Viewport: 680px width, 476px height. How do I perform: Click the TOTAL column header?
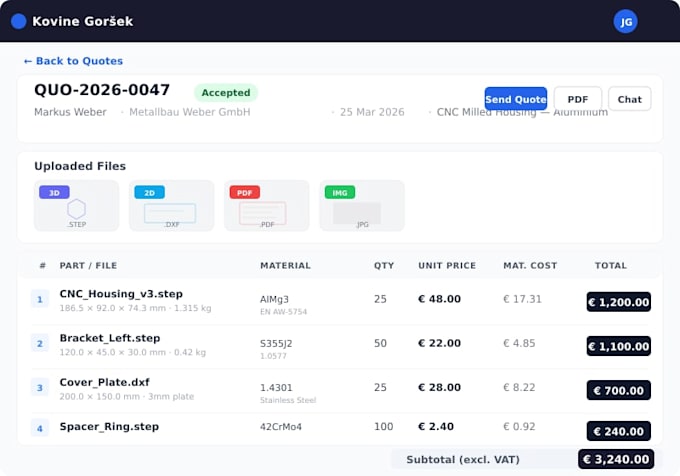(x=611, y=265)
